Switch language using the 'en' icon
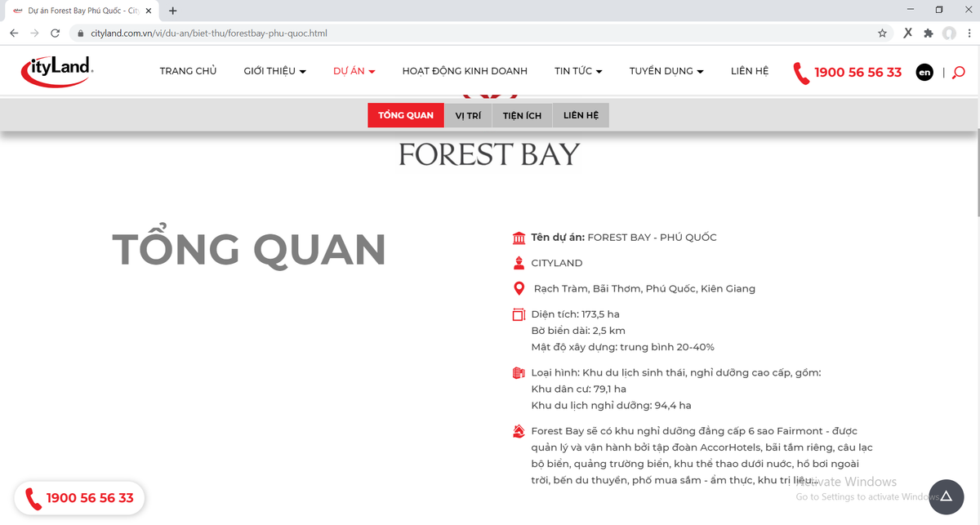Viewport: 980px width, 525px height. 924,72
